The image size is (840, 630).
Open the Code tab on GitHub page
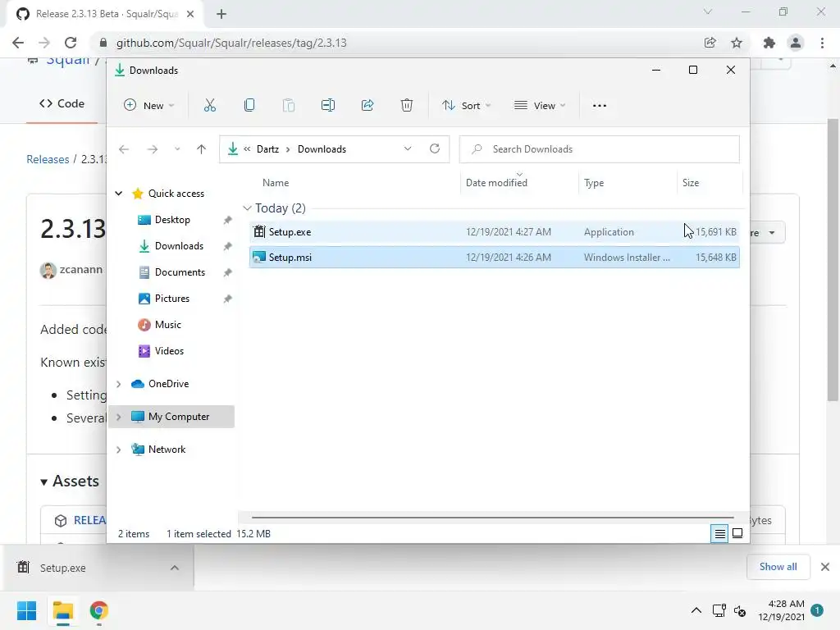62,103
